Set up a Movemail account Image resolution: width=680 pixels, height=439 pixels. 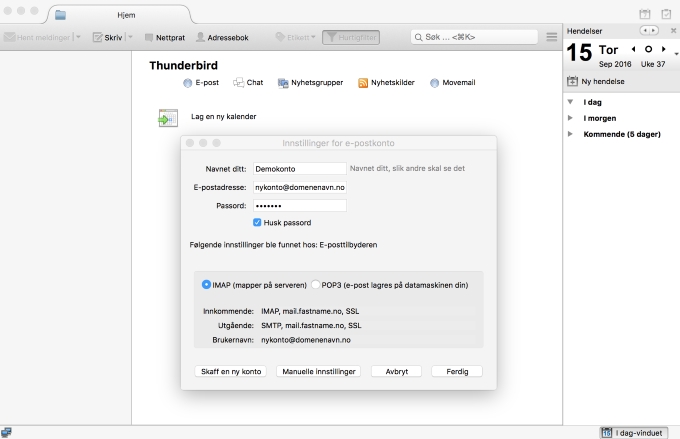(x=453, y=82)
